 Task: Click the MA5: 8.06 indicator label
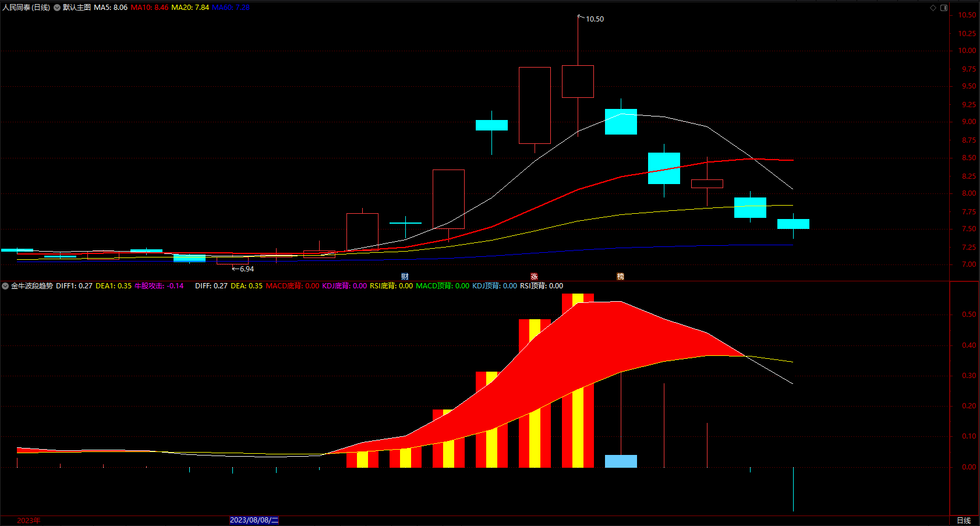coord(111,8)
